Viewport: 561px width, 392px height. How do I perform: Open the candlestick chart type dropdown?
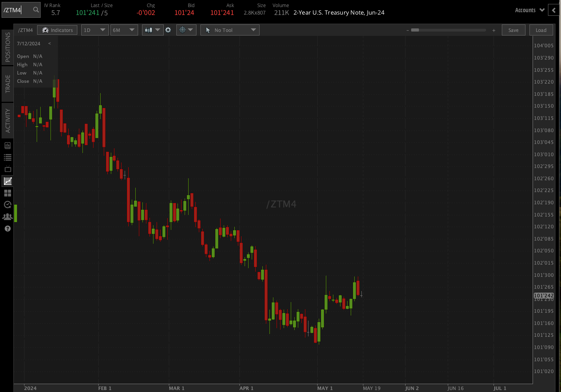(153, 30)
